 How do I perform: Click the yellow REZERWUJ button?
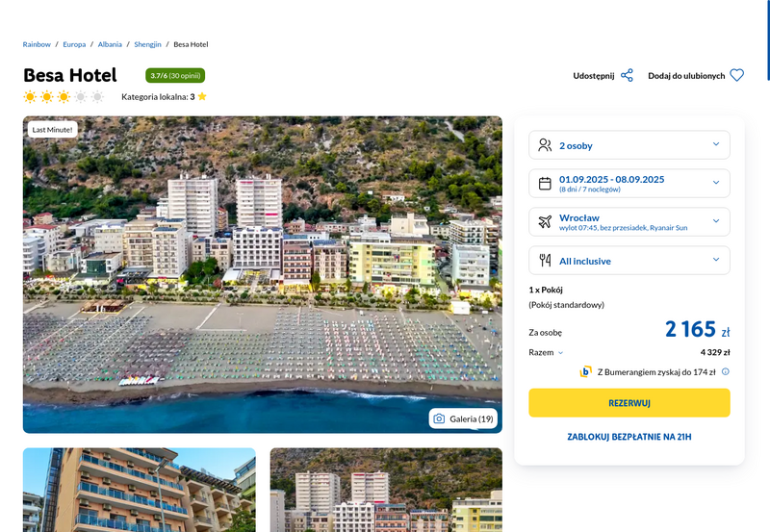coord(629,403)
